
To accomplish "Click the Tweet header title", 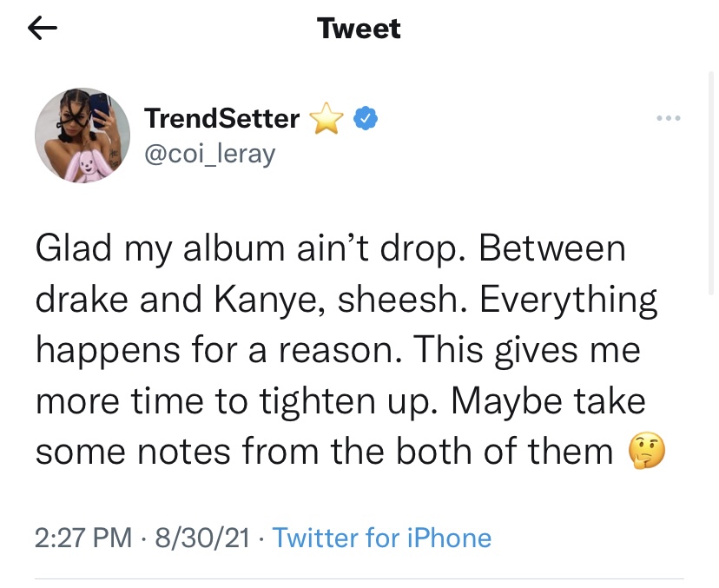I will (x=359, y=29).
